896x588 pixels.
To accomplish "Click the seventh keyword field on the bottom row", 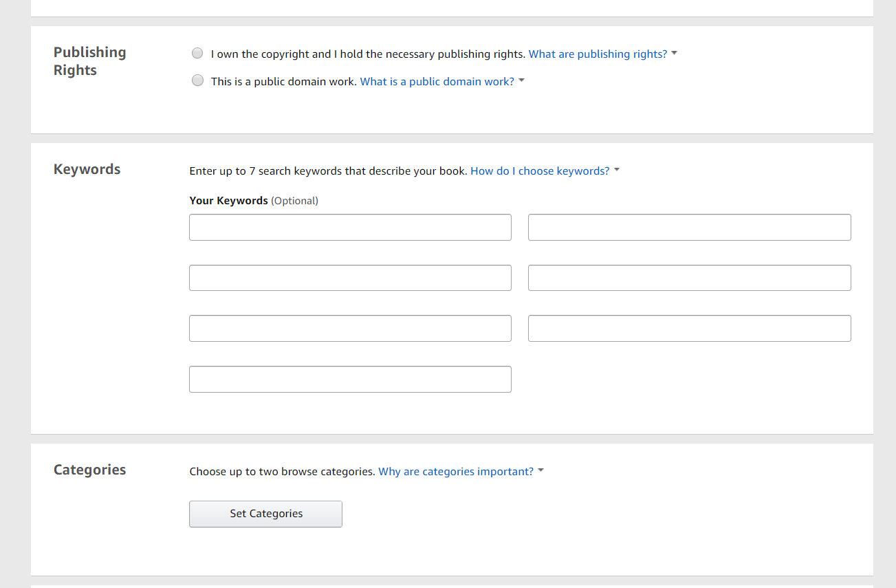I will point(350,380).
